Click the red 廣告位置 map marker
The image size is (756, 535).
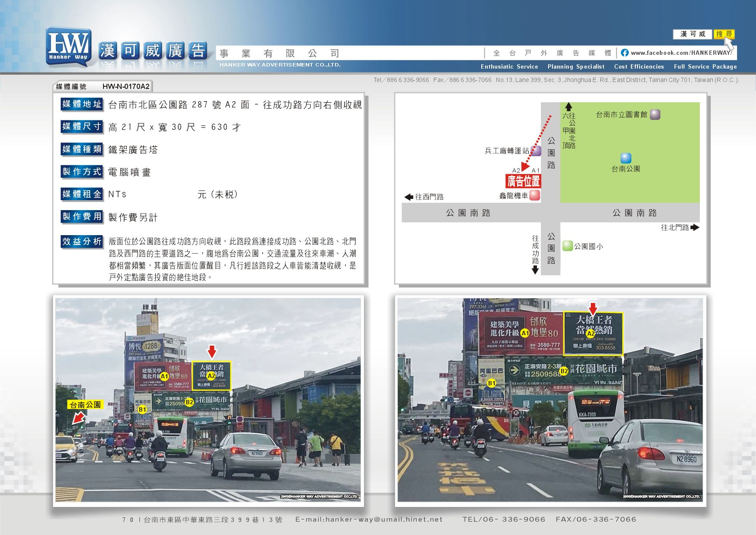(523, 181)
